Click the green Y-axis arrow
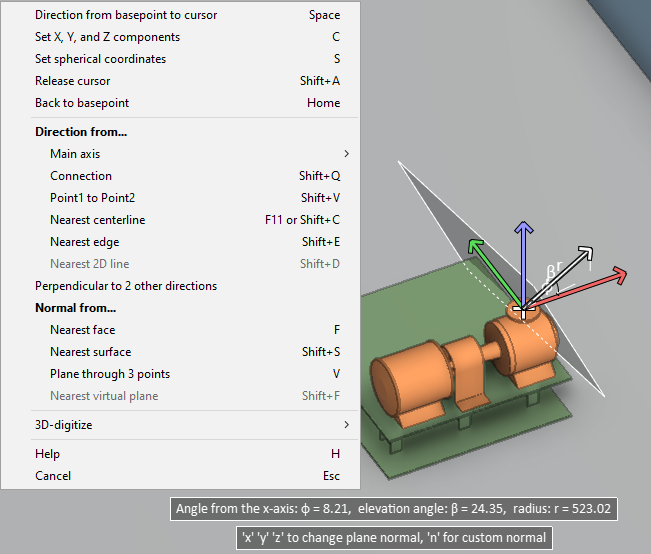The height and width of the screenshot is (554, 651). (484, 259)
